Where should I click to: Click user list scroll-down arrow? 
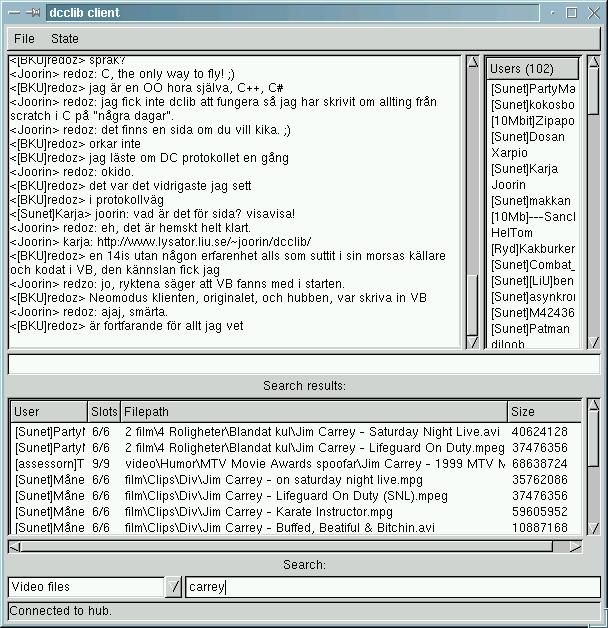click(x=593, y=342)
